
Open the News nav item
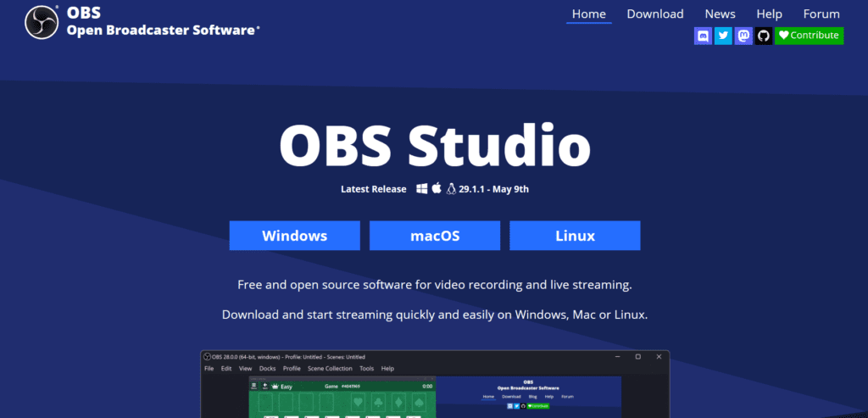click(x=721, y=14)
